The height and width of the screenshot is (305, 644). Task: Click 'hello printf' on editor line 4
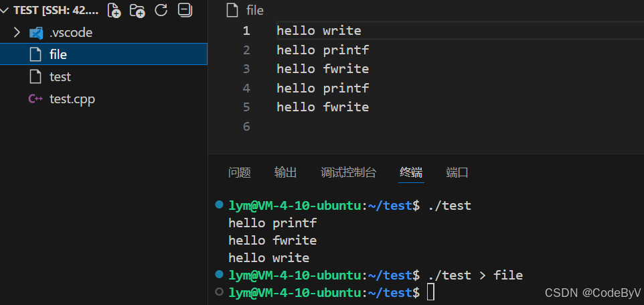[x=323, y=88]
